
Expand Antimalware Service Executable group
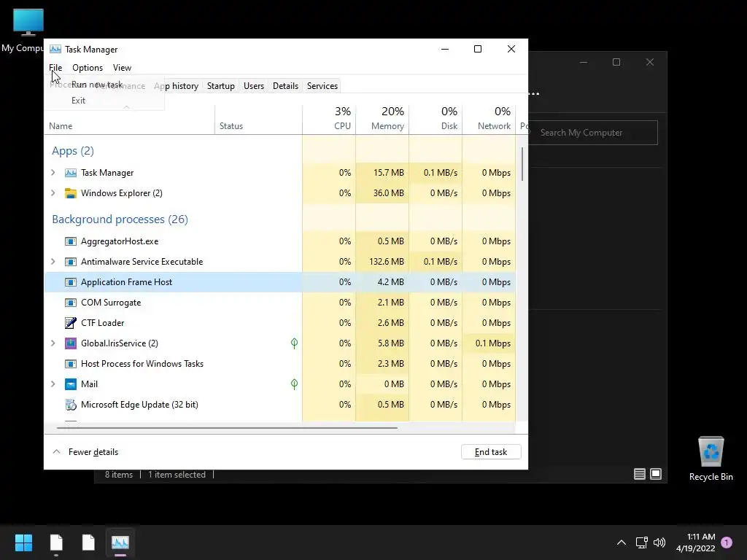(x=53, y=262)
